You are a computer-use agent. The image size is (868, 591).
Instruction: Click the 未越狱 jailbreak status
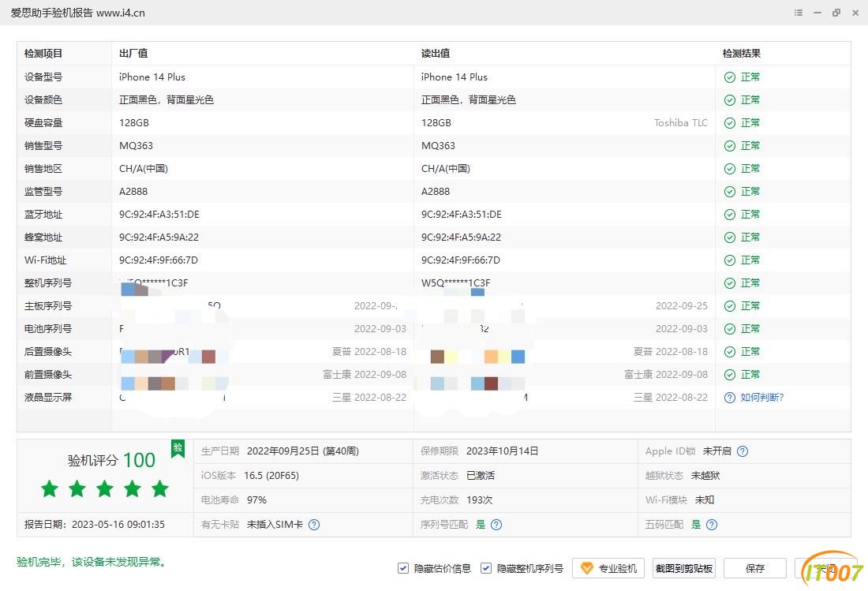tap(705, 476)
